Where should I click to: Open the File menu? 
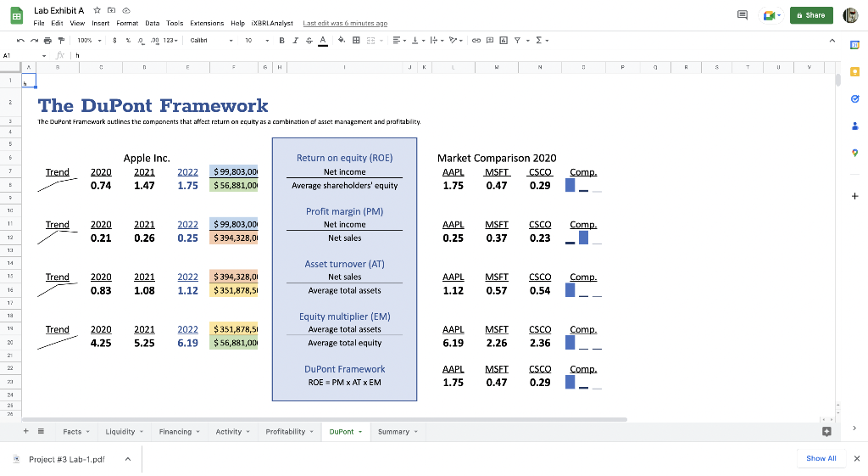(39, 23)
